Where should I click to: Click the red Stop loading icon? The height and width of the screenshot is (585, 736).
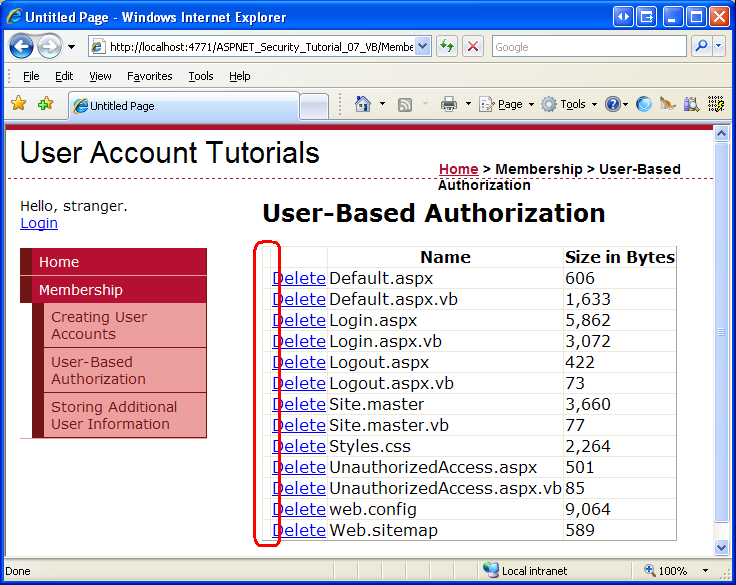(x=473, y=46)
